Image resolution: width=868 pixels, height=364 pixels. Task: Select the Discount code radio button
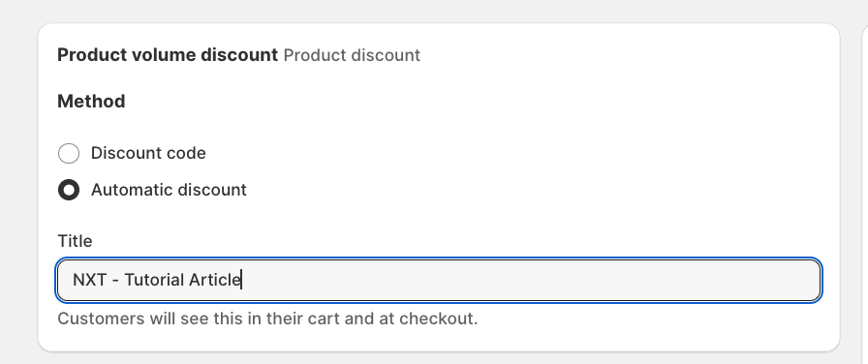pos(69,153)
